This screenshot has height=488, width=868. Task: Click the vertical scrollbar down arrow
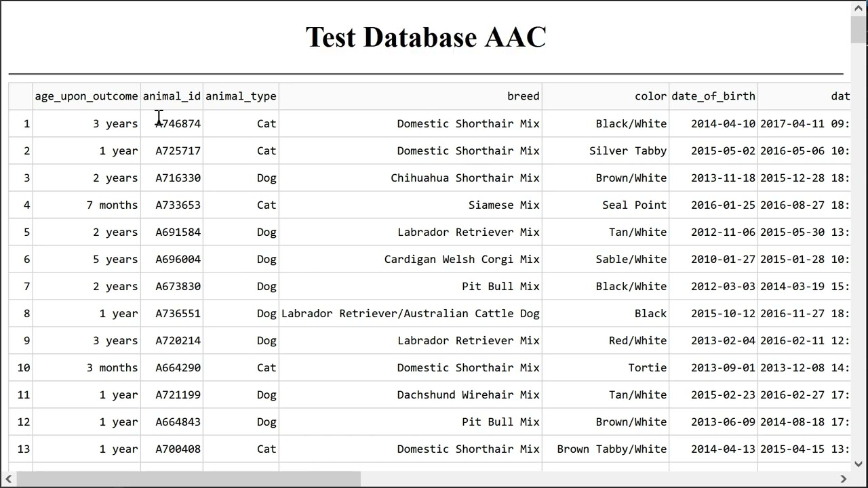859,464
